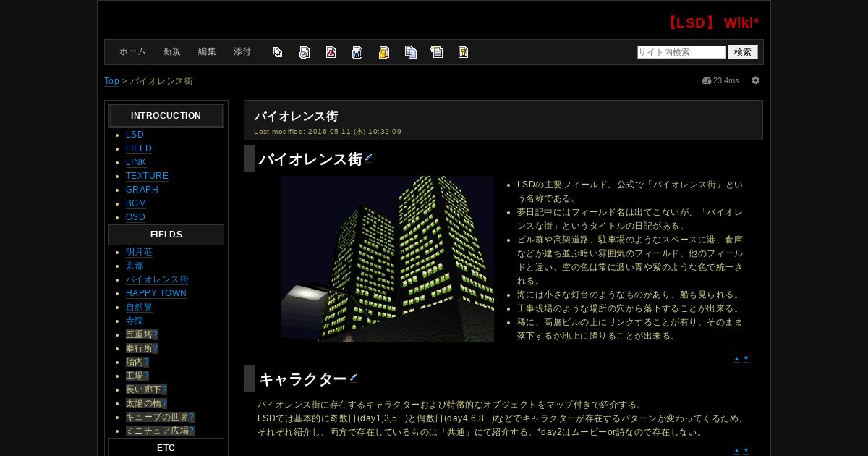
Task: Select 添付 in the navigation bar
Action: [242, 52]
